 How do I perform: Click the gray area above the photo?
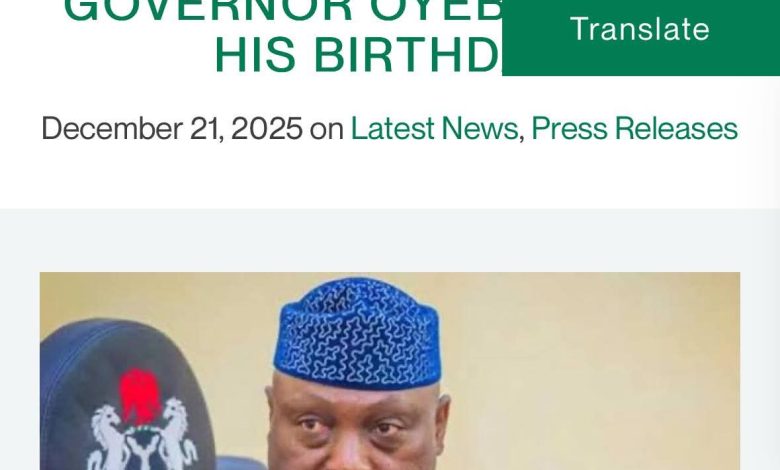click(x=390, y=240)
